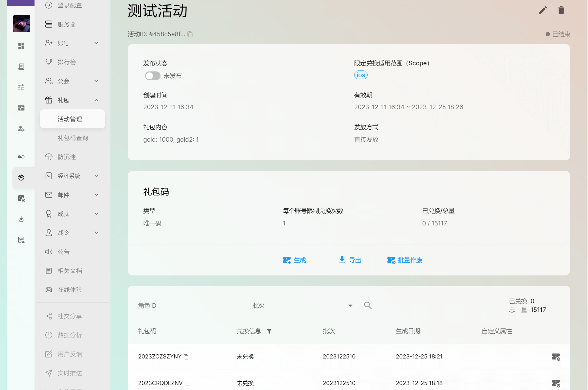Click the trash delete icon

click(561, 10)
